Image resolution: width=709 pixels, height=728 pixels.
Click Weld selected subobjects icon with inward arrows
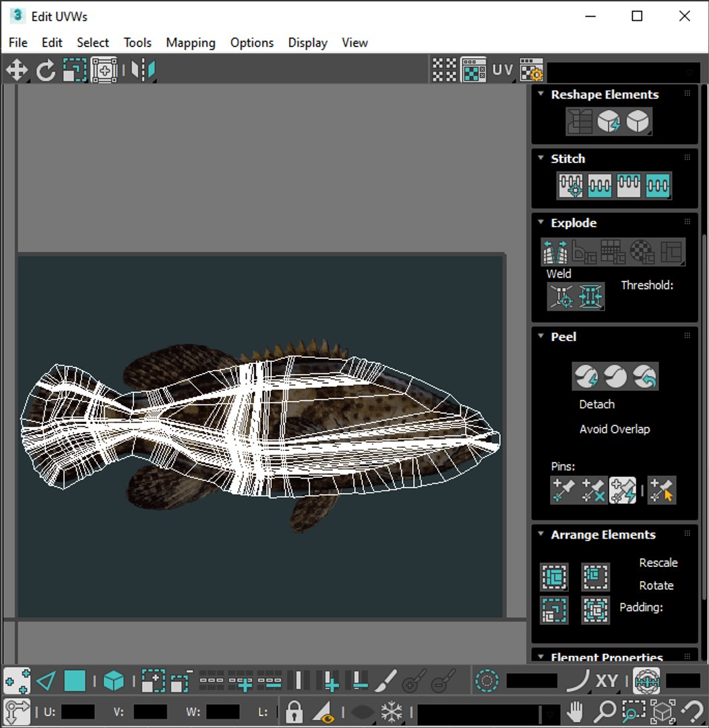pyautogui.click(x=590, y=296)
